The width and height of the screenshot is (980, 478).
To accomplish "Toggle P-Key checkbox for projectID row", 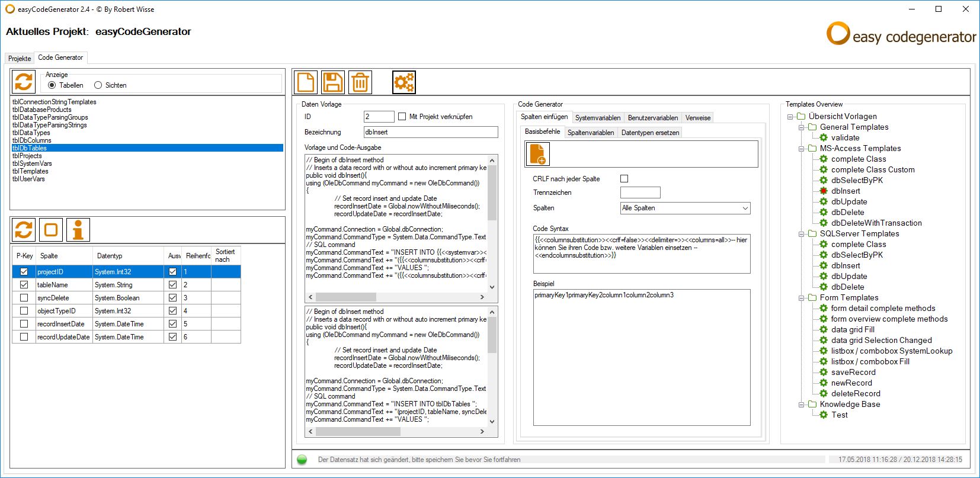I will tap(24, 272).
